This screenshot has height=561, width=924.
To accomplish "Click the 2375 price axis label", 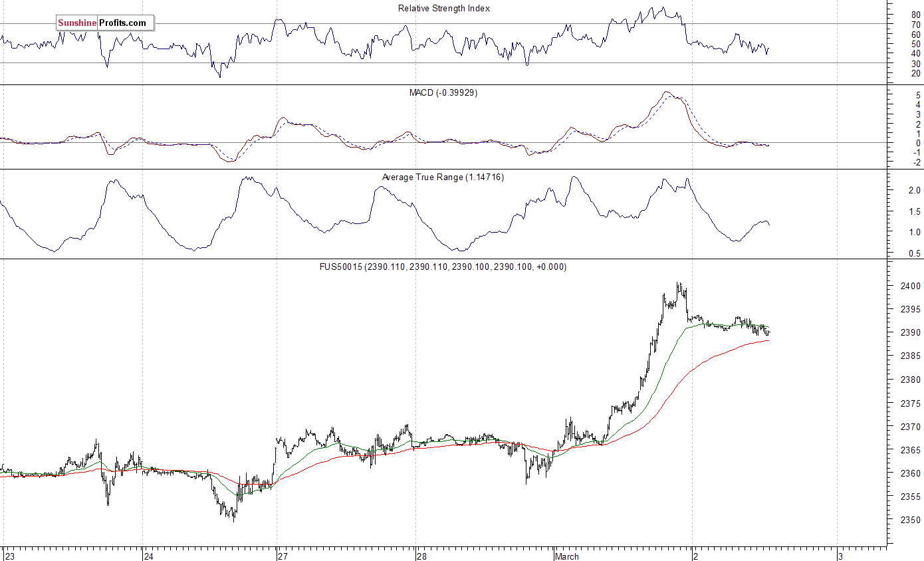I will pos(910,403).
